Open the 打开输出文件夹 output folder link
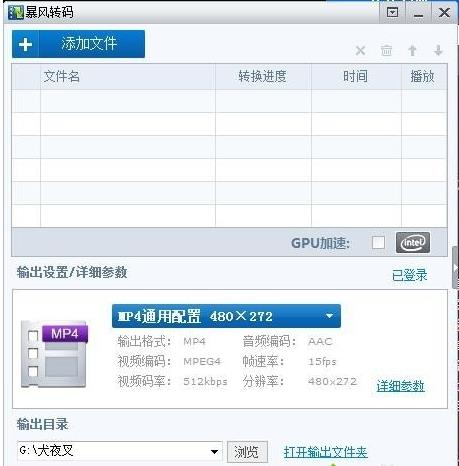The width and height of the screenshot is (459, 466). [325, 452]
